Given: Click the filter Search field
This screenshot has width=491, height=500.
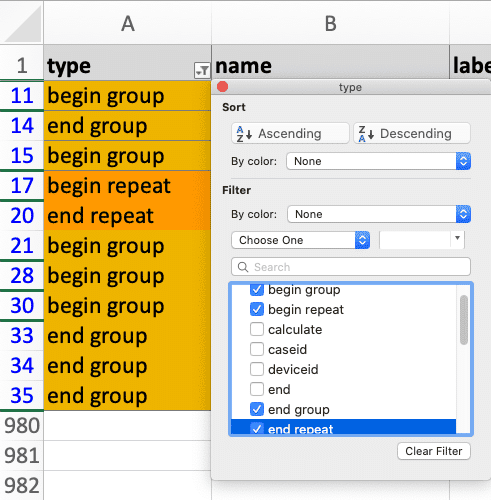Looking at the screenshot, I should [351, 267].
